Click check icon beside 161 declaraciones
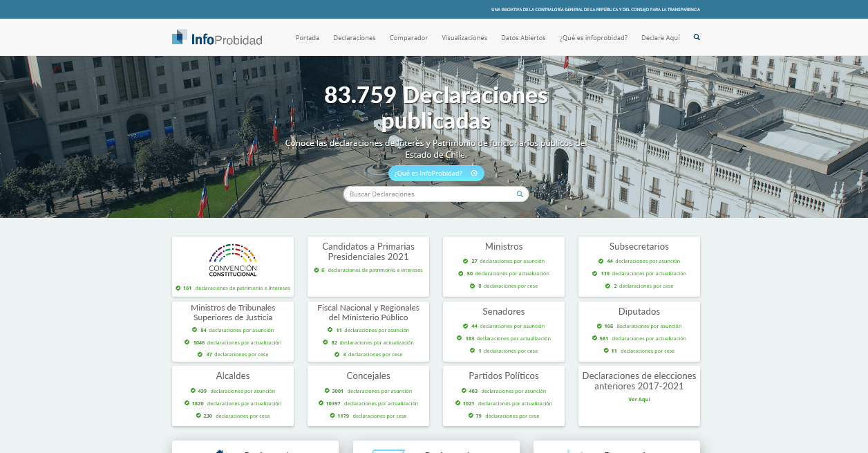Image resolution: width=868 pixels, height=453 pixels. point(178,288)
